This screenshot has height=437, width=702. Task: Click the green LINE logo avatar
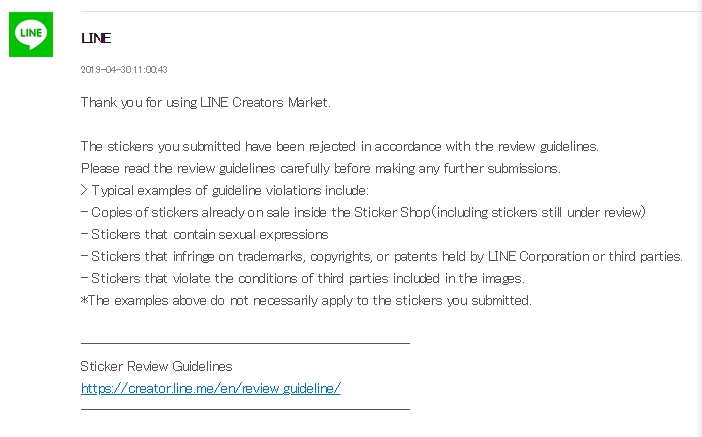(31, 34)
